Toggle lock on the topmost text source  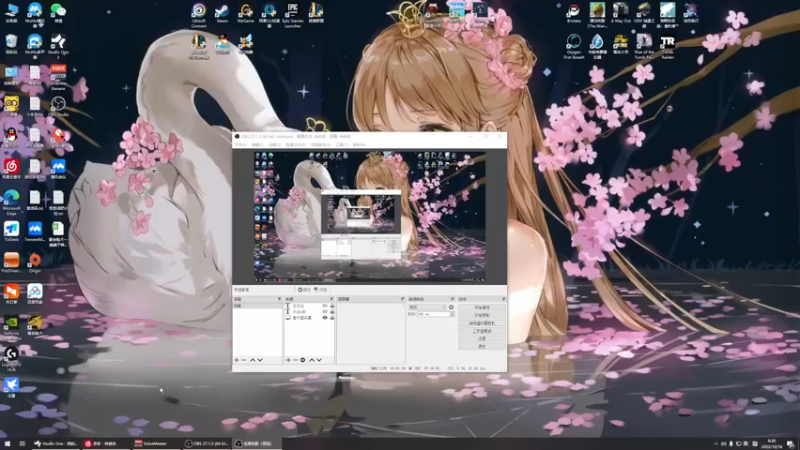[332, 306]
